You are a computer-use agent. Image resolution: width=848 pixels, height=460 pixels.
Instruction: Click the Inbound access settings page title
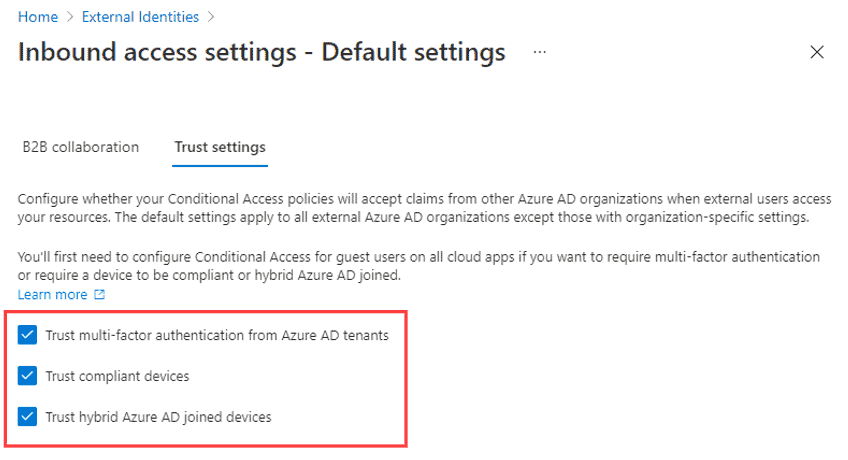click(262, 52)
